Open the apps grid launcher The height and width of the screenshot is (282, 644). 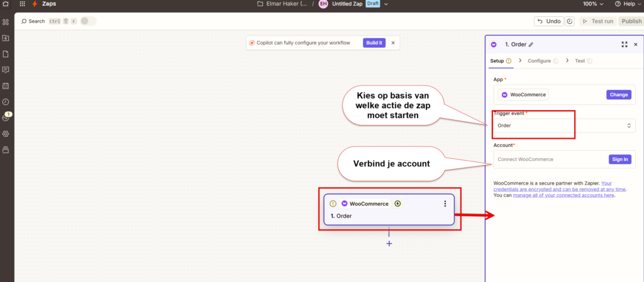tap(22, 4)
